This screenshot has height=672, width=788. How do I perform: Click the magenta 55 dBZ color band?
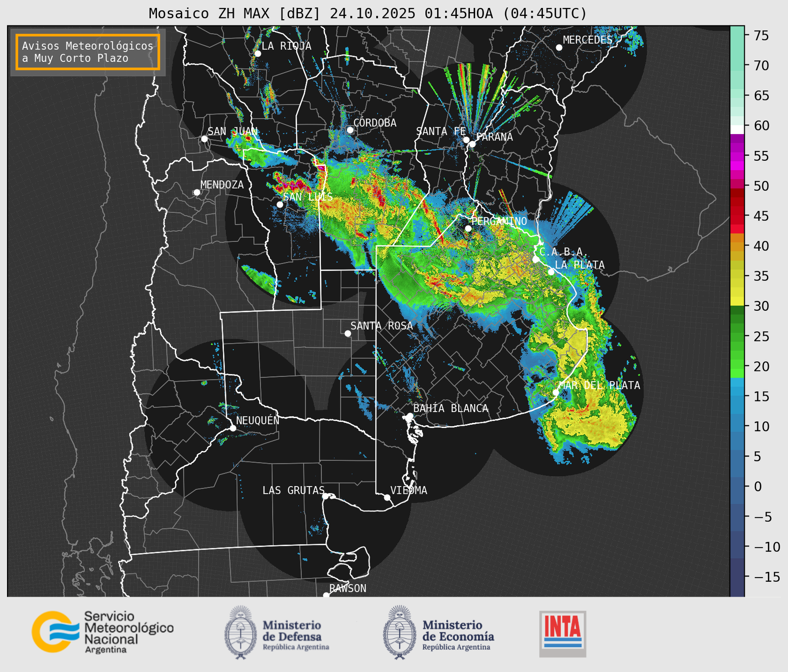click(x=737, y=156)
